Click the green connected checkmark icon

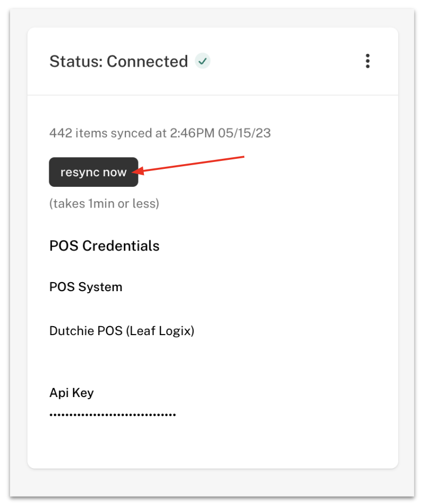[x=203, y=61]
